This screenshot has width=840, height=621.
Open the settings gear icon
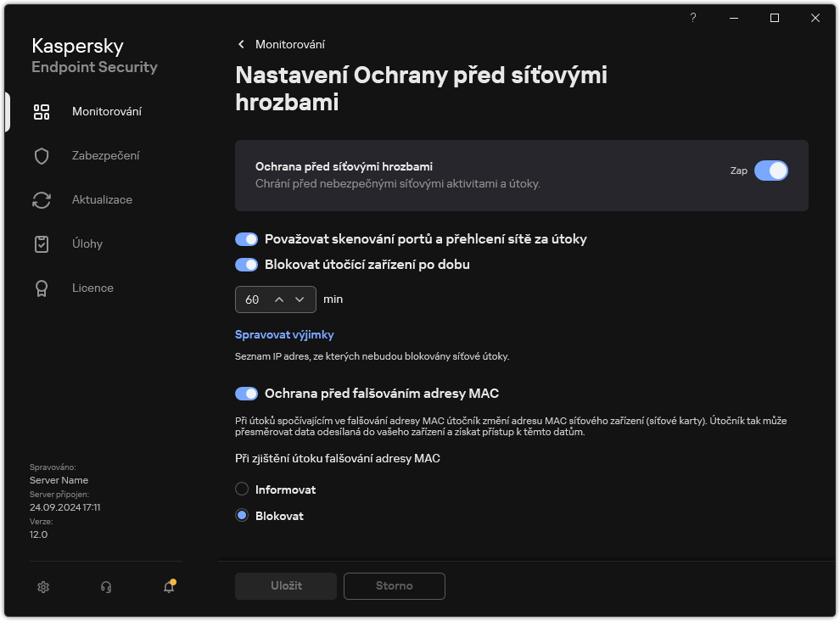coord(42,586)
